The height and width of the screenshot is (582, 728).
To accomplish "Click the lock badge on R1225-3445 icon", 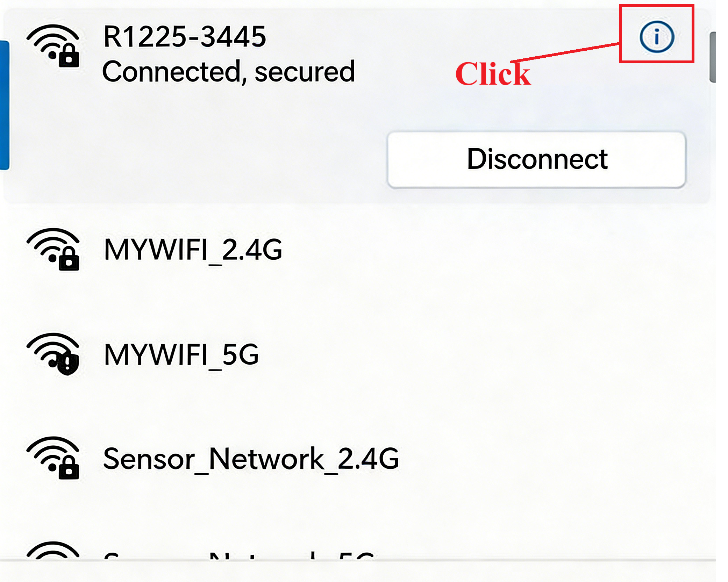I will coord(69,56).
